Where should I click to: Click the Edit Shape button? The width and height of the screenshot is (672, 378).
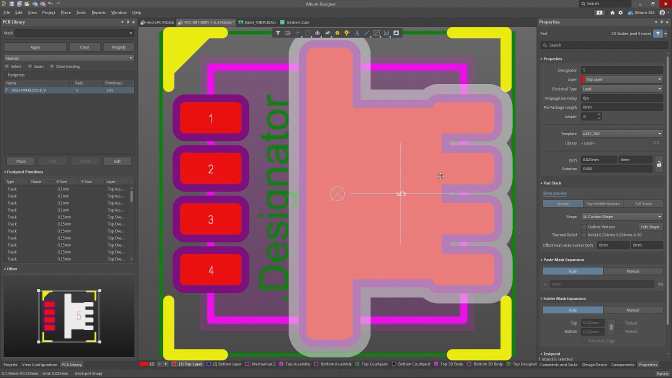tap(650, 227)
